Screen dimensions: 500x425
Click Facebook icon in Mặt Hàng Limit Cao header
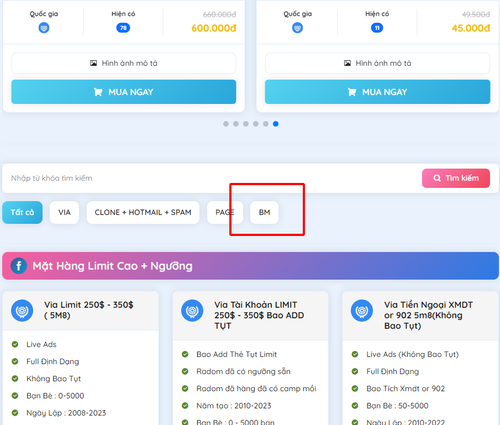pyautogui.click(x=19, y=266)
